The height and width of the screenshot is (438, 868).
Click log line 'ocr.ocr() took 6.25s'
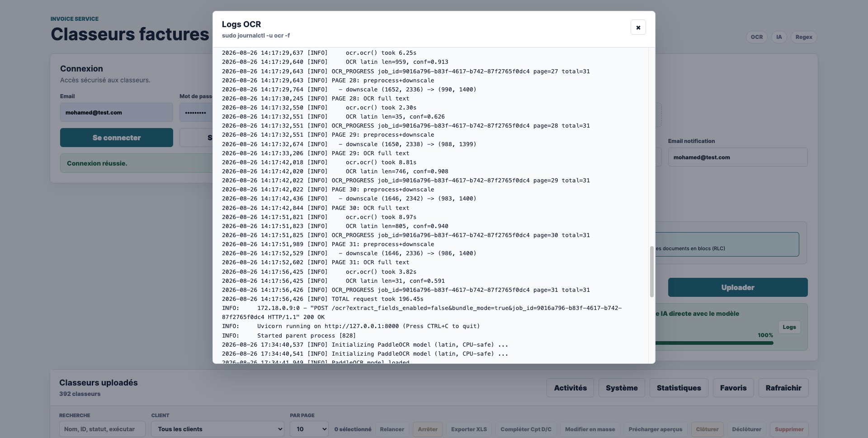[319, 53]
